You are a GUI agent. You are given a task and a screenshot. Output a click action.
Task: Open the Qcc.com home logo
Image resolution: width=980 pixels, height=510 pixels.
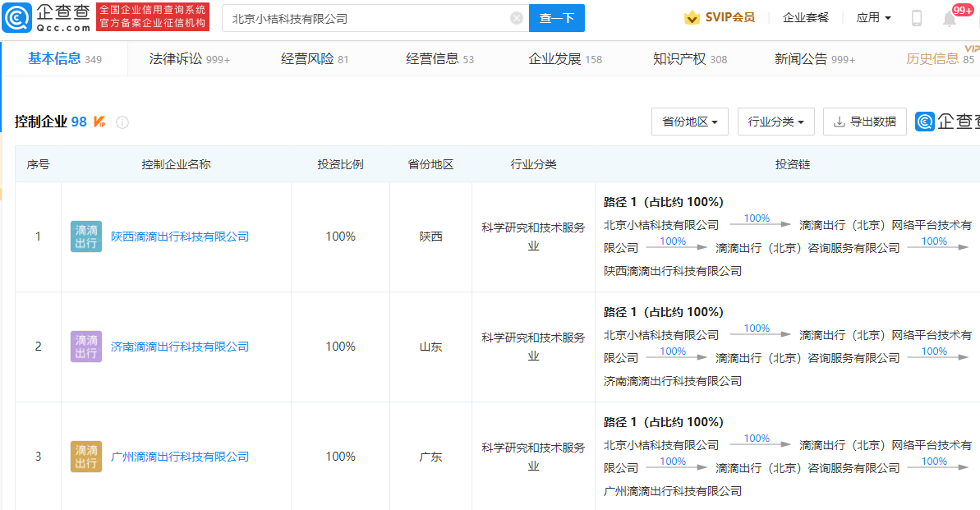click(47, 17)
